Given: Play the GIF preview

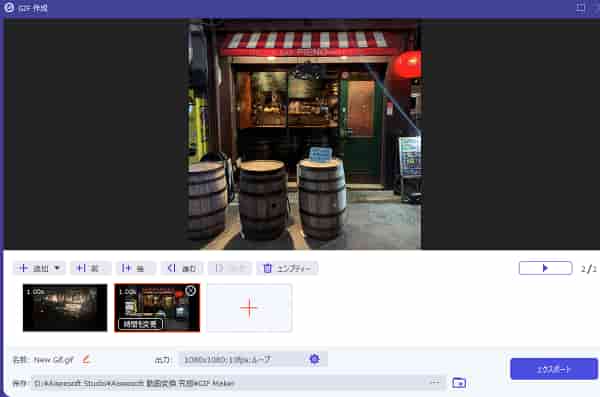Looking at the screenshot, I should click(545, 268).
